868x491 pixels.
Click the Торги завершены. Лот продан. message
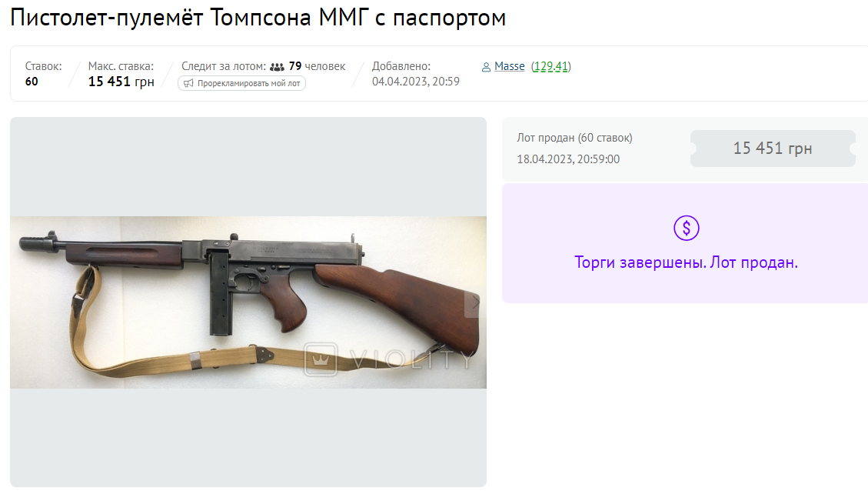point(686,262)
